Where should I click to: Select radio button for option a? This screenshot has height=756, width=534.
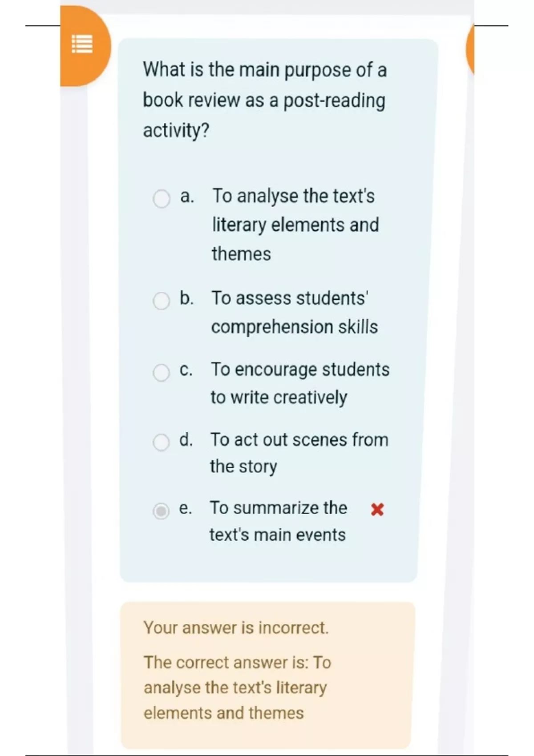161,199
